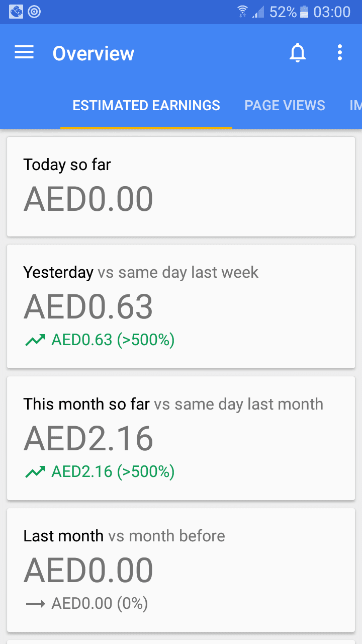
Task: Tap the AED2.16 (>500%) change text
Action: click(x=113, y=472)
